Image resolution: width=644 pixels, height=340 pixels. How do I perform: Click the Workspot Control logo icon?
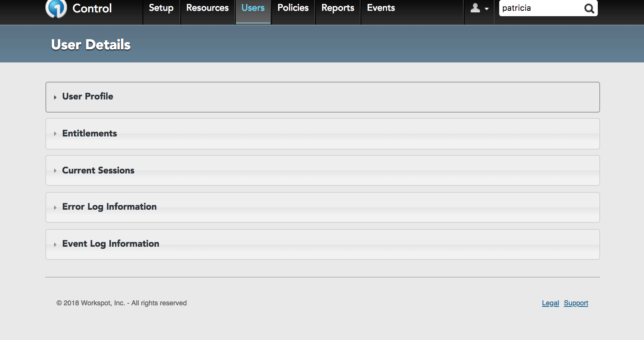click(56, 8)
